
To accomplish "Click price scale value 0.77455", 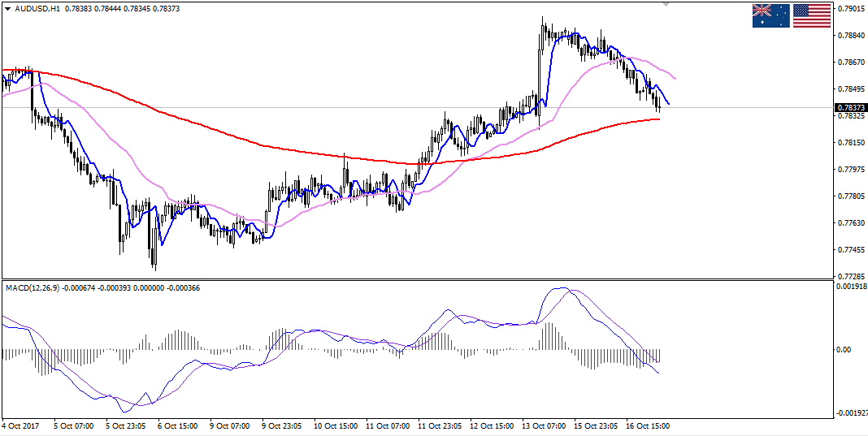I will point(850,249).
